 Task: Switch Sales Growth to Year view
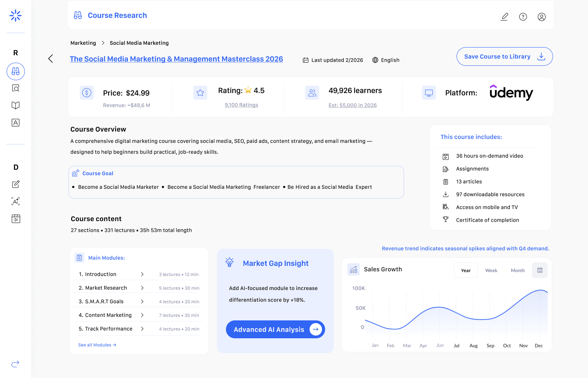(466, 270)
